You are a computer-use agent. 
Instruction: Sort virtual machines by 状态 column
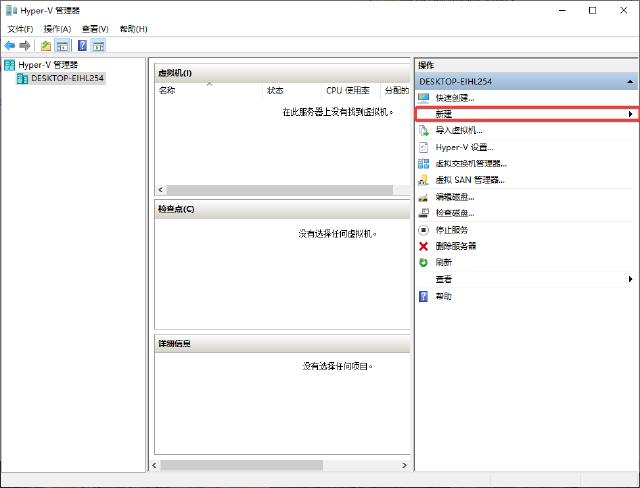tap(292, 90)
